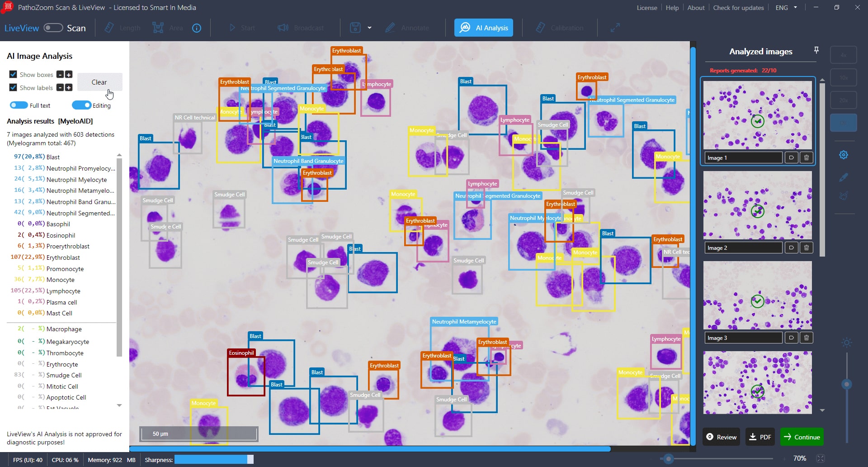Click the Clear button
This screenshot has height=467, width=868.
point(99,82)
